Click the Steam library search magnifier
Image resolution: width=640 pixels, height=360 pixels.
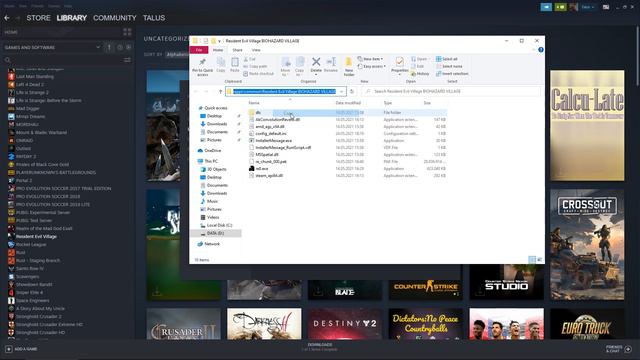(x=7, y=60)
